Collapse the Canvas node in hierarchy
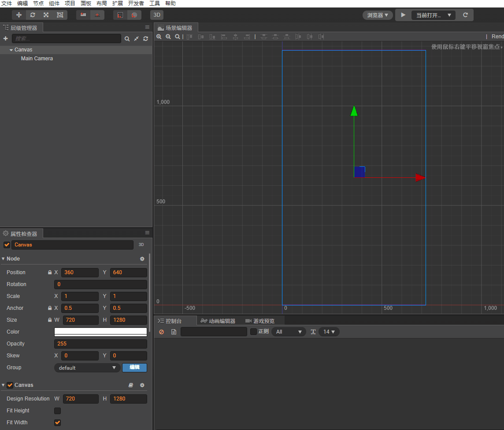This screenshot has height=430, width=504. pyautogui.click(x=11, y=50)
